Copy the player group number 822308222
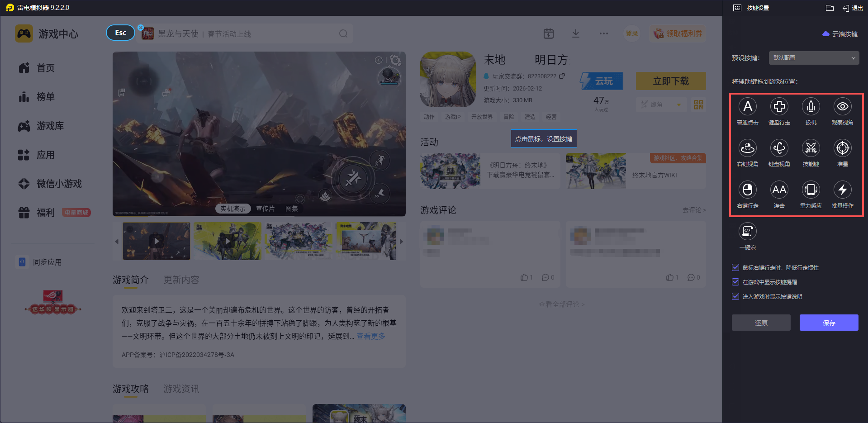 (562, 76)
